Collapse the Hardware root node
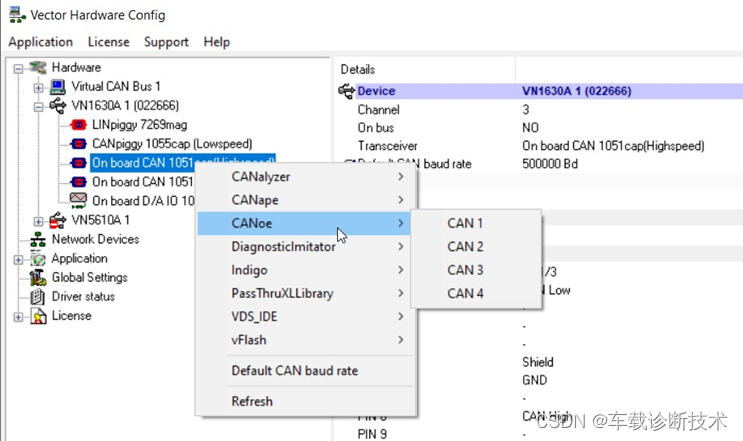This screenshot has width=743, height=441. [18, 69]
